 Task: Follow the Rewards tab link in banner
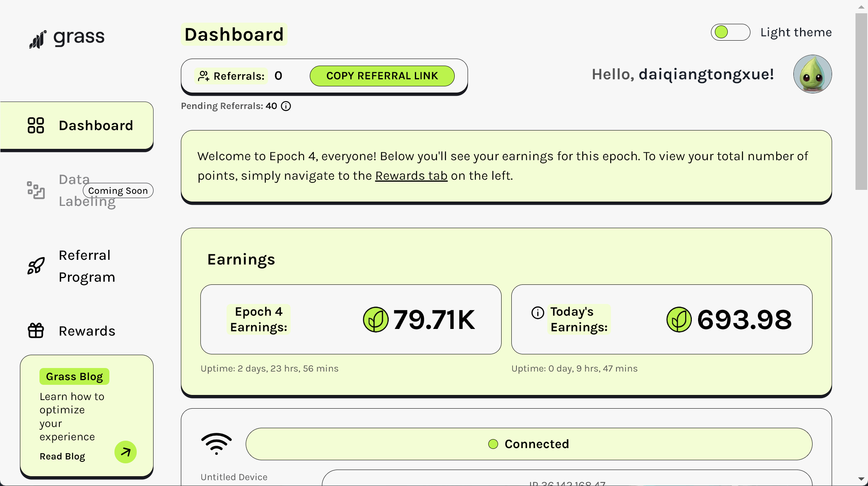411,176
